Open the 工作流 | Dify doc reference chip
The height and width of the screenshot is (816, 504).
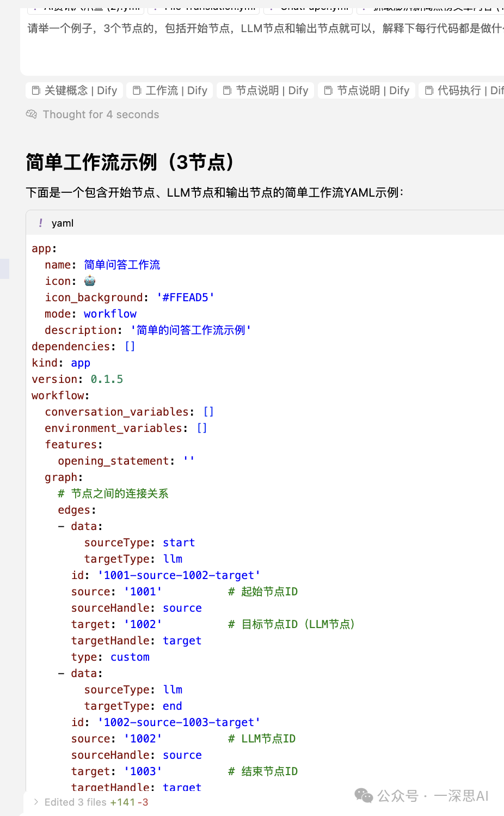point(170,90)
